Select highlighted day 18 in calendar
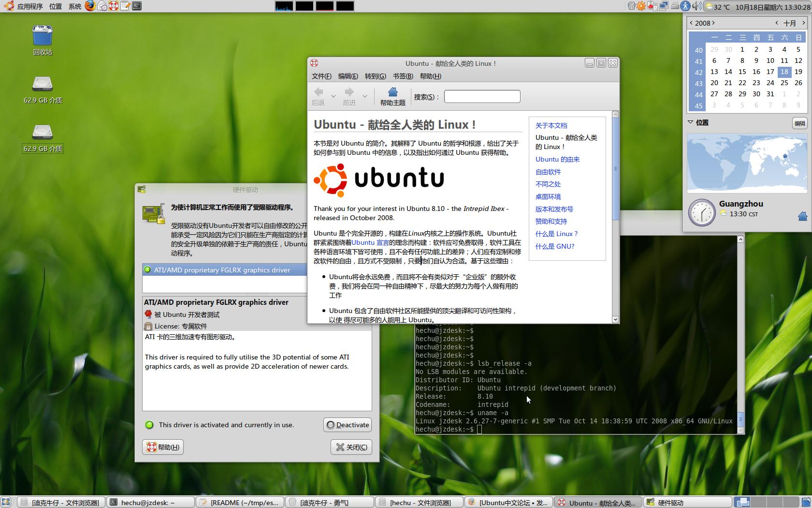Viewport: 812px width, 508px height. coord(784,72)
